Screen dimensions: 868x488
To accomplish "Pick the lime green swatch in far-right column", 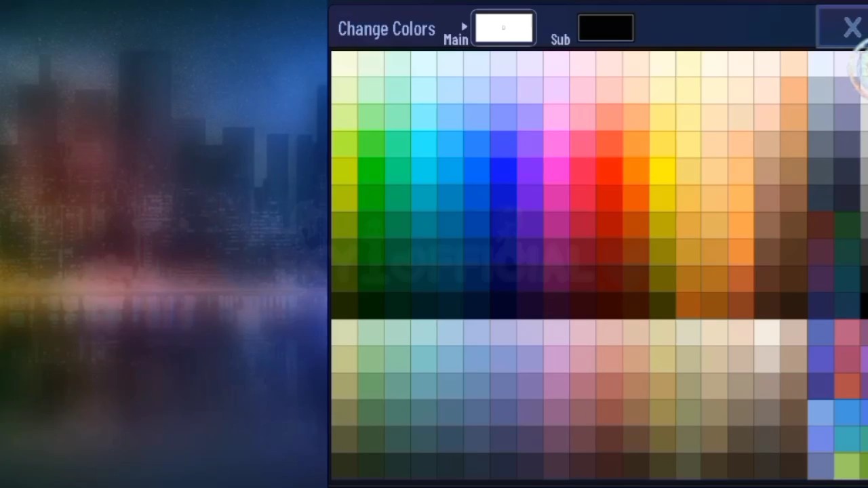I will [847, 466].
